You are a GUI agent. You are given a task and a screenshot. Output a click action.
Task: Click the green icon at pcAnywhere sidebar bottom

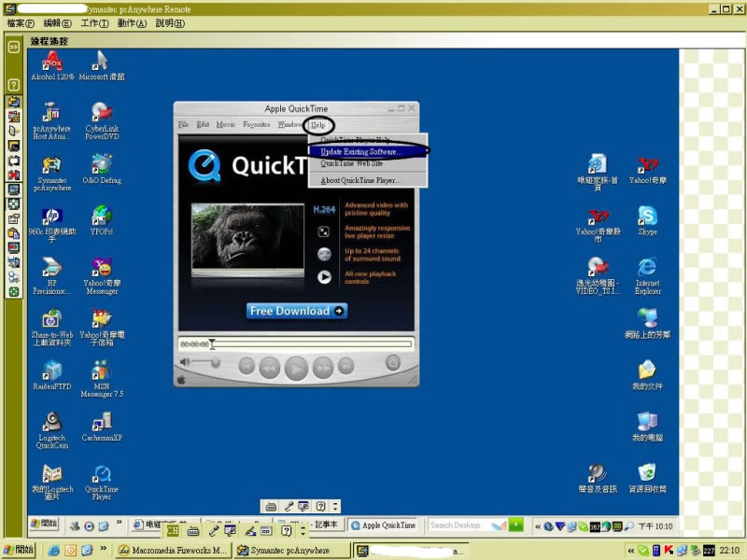[x=13, y=292]
